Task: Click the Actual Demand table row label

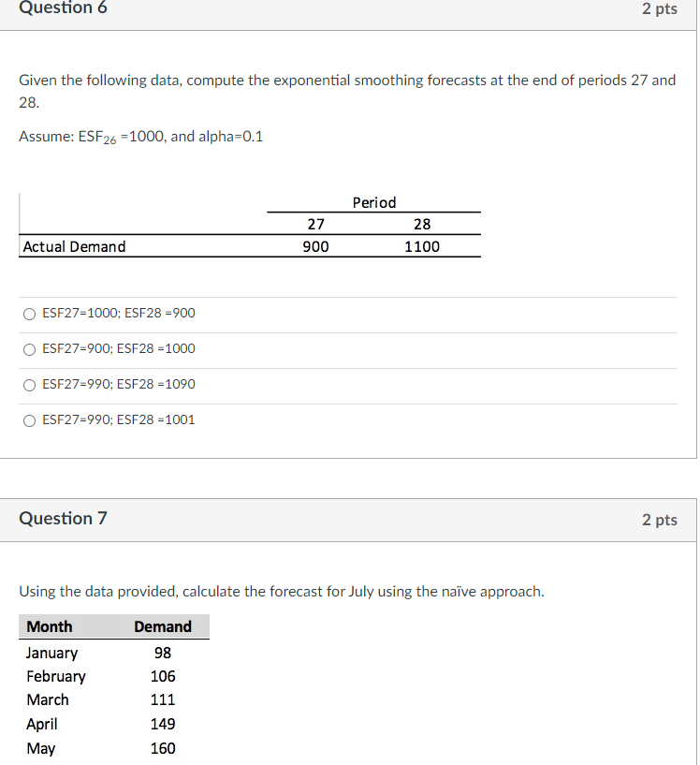Action: (x=74, y=246)
